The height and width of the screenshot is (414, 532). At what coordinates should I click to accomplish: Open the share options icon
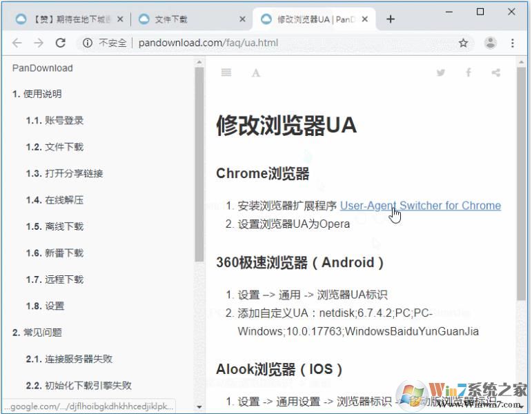pyautogui.click(x=495, y=72)
